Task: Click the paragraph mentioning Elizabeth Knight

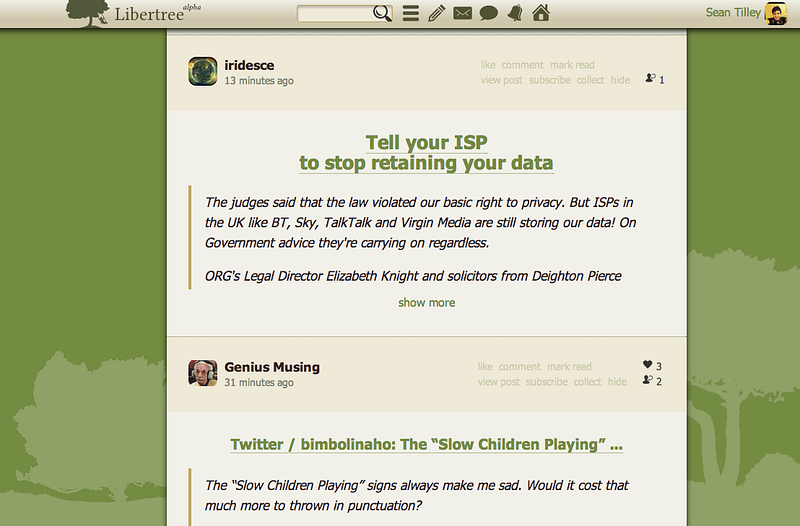Action: click(413, 276)
